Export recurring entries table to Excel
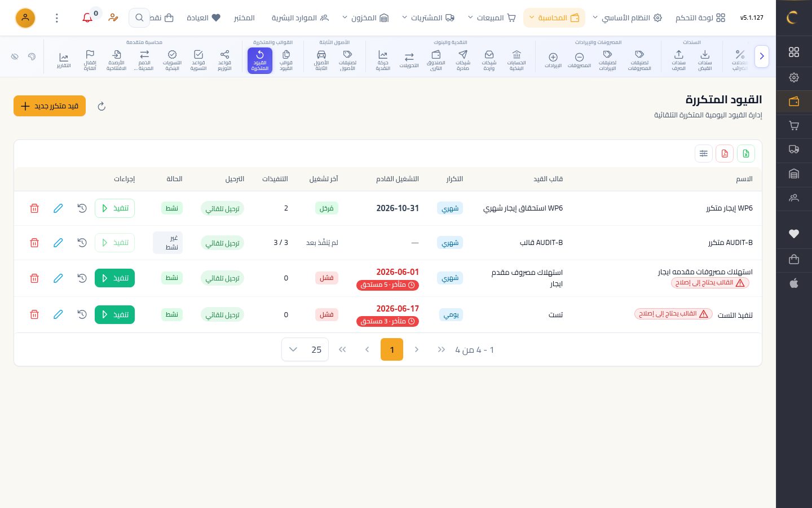The image size is (812, 508). [746, 154]
